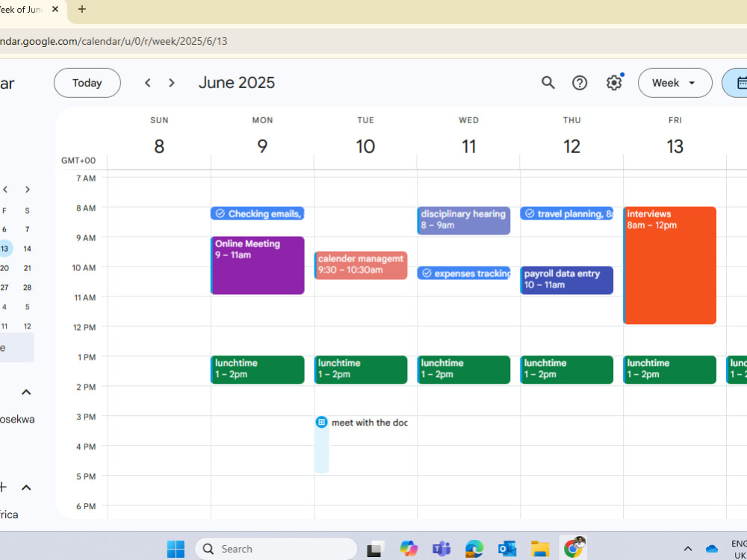747x560 pixels.
Task: Open the calender managemt event
Action: click(x=361, y=265)
